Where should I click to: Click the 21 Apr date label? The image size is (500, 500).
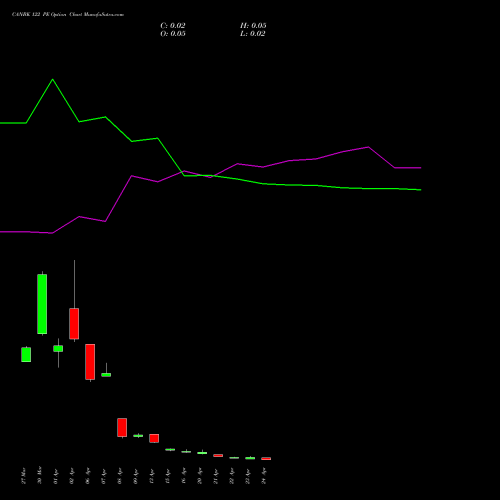[x=216, y=476]
